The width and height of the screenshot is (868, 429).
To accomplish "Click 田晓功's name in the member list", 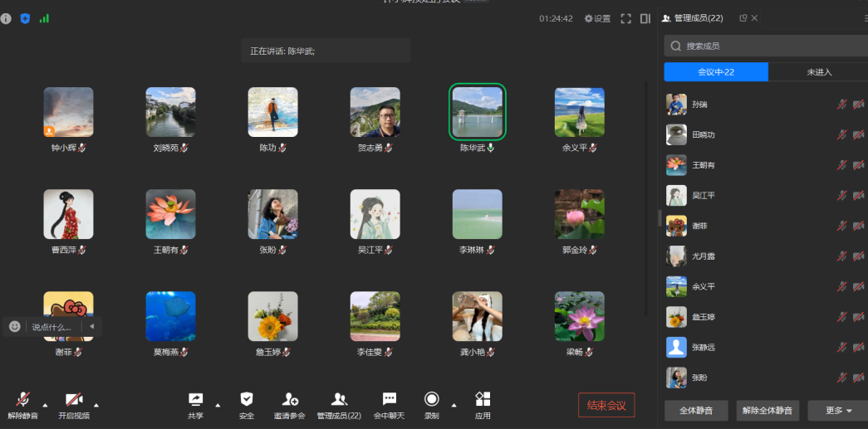I will click(703, 135).
